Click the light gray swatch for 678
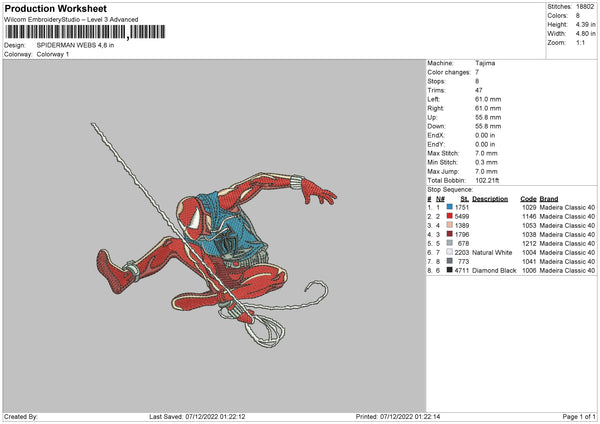Screen dimensions: 600x424 451,243
